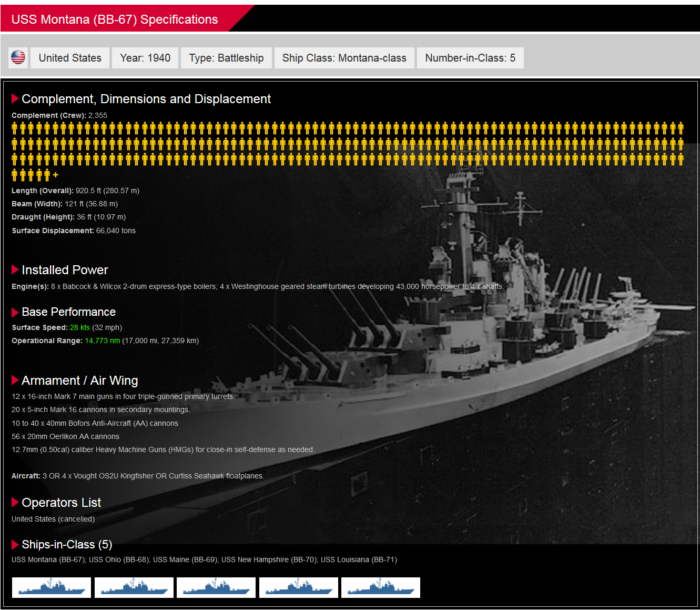Click red arrow beside Complement, Dimensions and Displacement
The height and width of the screenshot is (610, 700).
(x=15, y=99)
